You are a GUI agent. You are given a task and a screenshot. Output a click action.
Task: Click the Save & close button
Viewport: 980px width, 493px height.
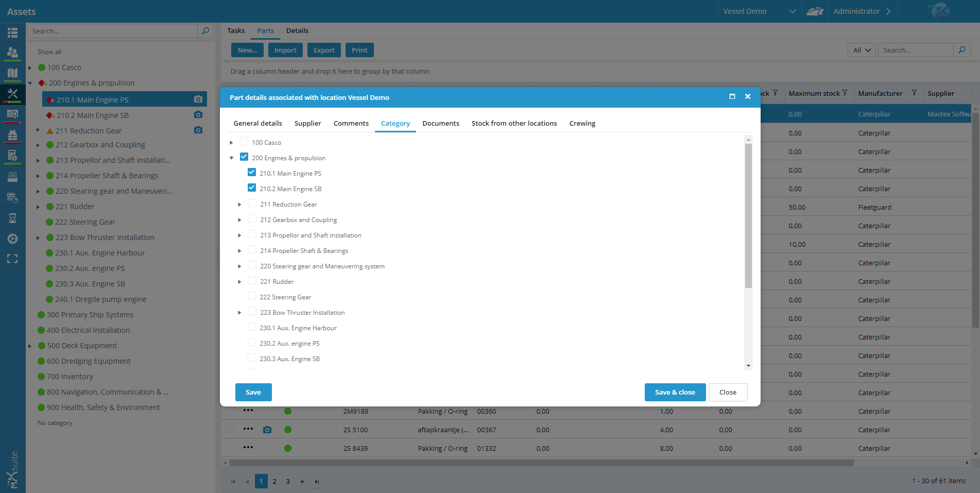pyautogui.click(x=675, y=393)
